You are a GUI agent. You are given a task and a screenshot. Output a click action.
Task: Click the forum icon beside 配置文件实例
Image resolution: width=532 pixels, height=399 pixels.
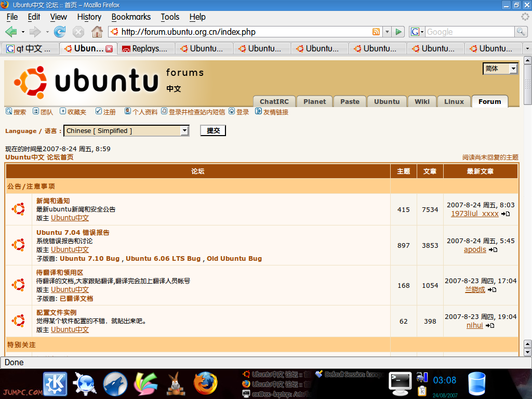pos(18,321)
